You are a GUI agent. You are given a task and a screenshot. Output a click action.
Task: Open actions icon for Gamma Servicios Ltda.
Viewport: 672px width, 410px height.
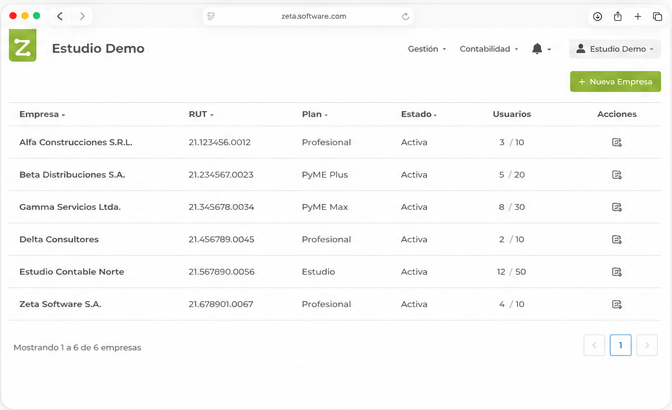coord(617,207)
